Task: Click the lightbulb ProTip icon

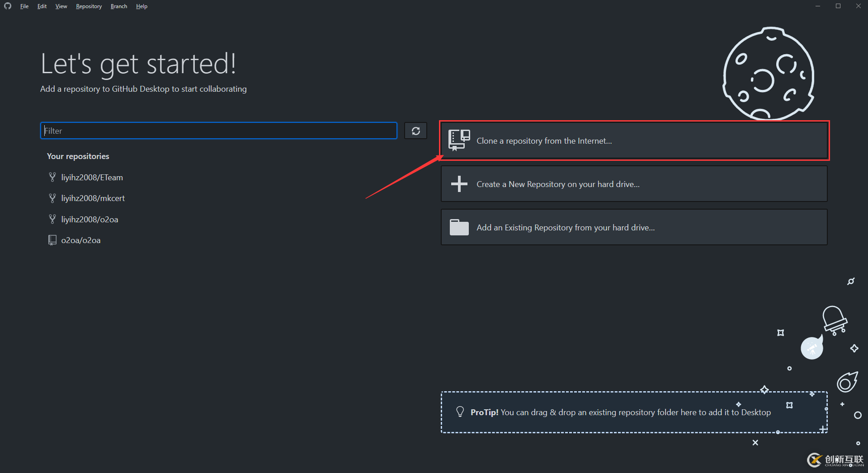Action: pyautogui.click(x=460, y=412)
